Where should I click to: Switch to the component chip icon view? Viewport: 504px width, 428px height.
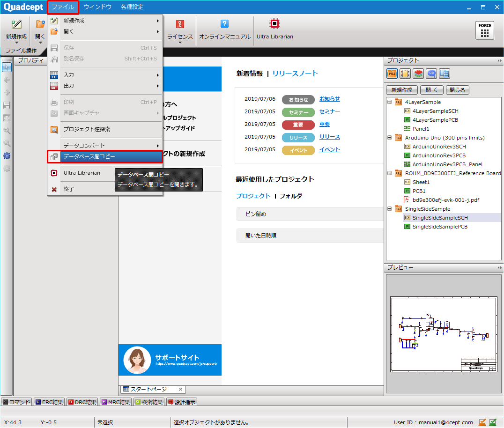coord(405,74)
